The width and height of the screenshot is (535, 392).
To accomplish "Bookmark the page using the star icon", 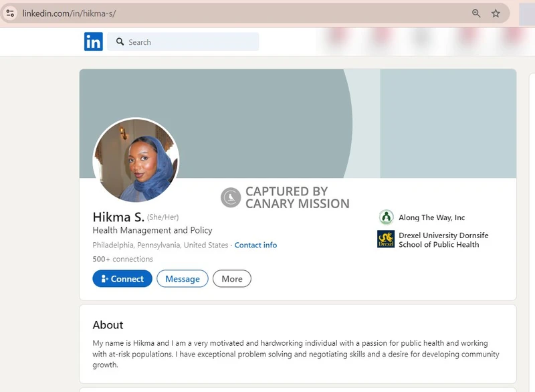I will point(496,13).
